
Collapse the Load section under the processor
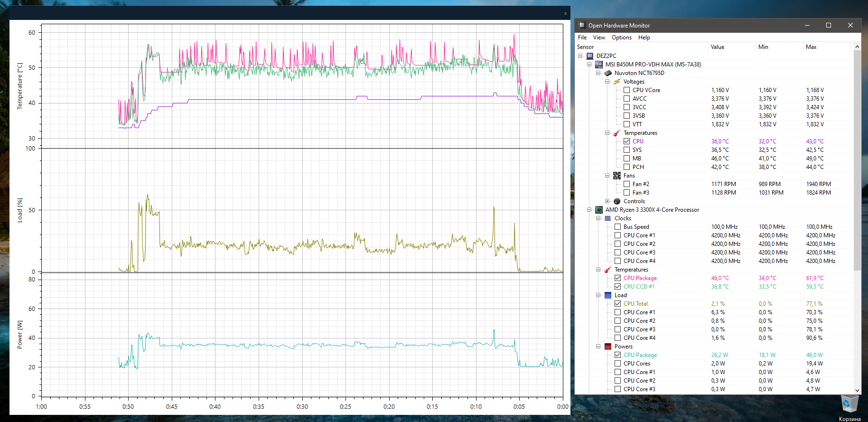coord(598,295)
